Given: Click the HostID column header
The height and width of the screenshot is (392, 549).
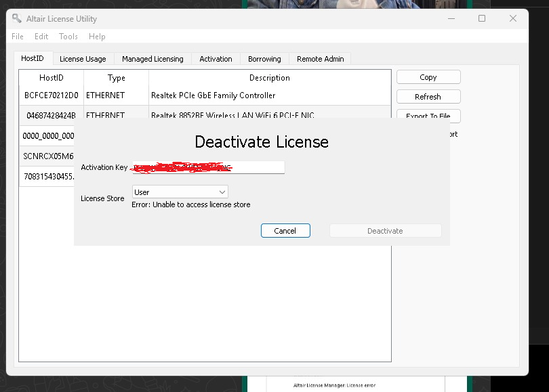Looking at the screenshot, I should (52, 78).
